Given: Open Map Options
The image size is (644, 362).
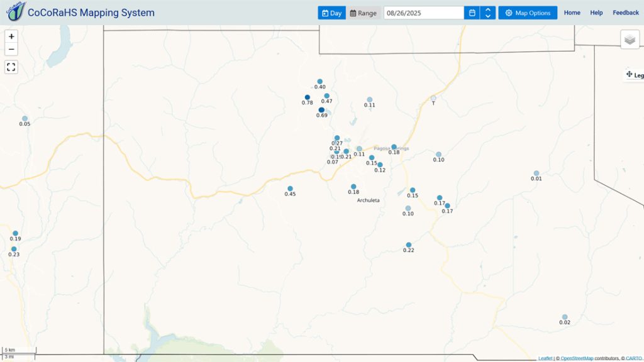Looking at the screenshot, I should pyautogui.click(x=528, y=13).
